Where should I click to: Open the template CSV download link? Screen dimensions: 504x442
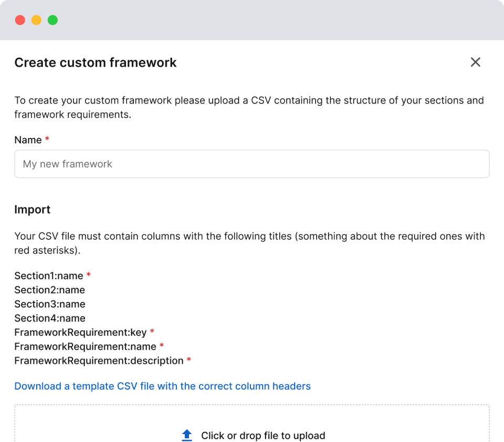pyautogui.click(x=162, y=386)
